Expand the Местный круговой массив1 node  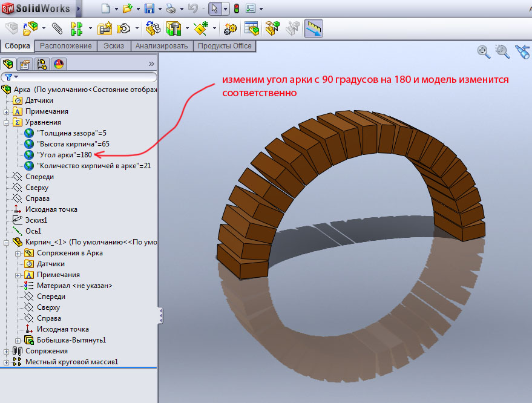pos(7,362)
